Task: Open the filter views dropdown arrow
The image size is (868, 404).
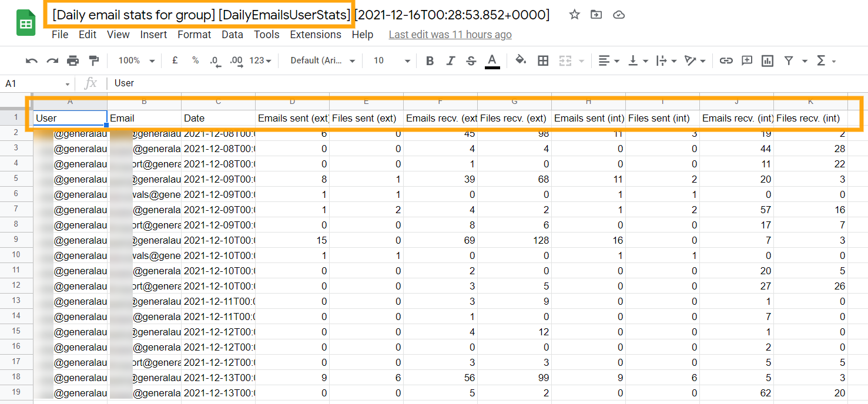Action: tap(805, 61)
